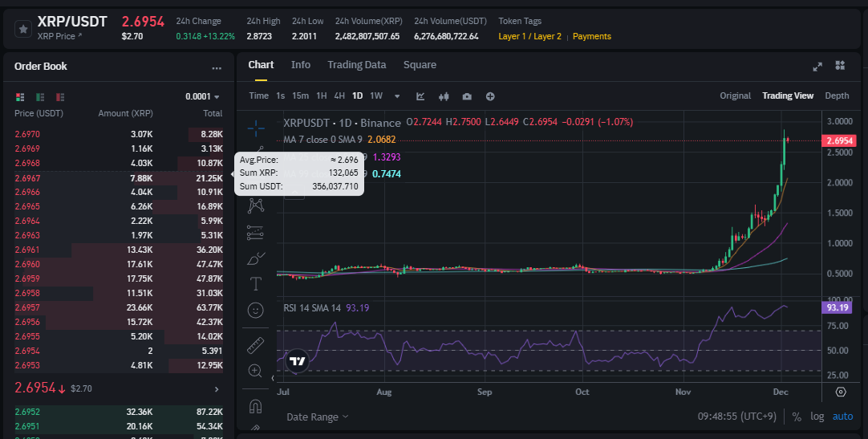Select the zoom in tool
This screenshot has width=868, height=439.
click(x=256, y=371)
